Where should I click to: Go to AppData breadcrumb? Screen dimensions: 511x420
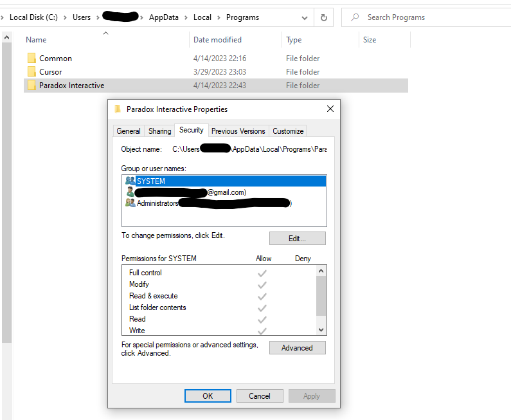pos(164,17)
